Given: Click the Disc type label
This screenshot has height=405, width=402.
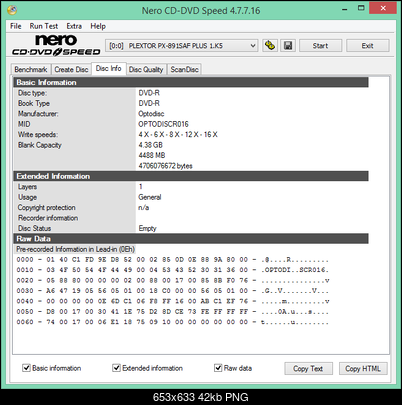Looking at the screenshot, I should pyautogui.click(x=32, y=93).
